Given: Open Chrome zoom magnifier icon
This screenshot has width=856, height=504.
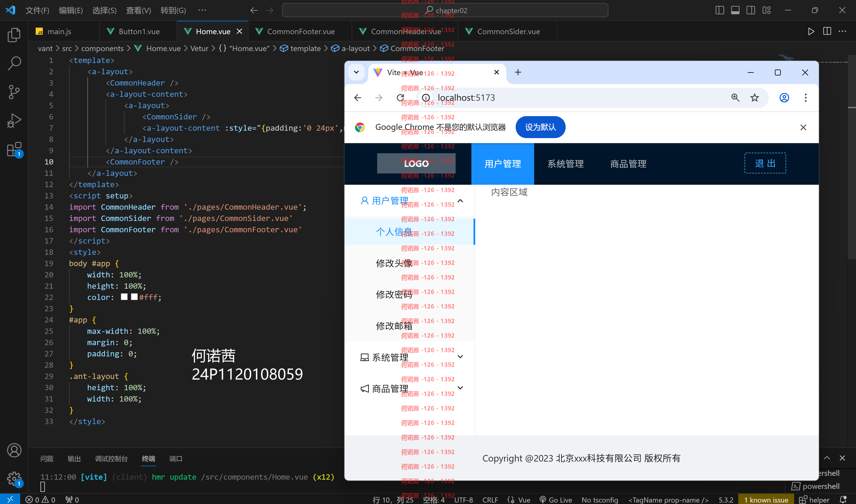Looking at the screenshot, I should [x=735, y=98].
